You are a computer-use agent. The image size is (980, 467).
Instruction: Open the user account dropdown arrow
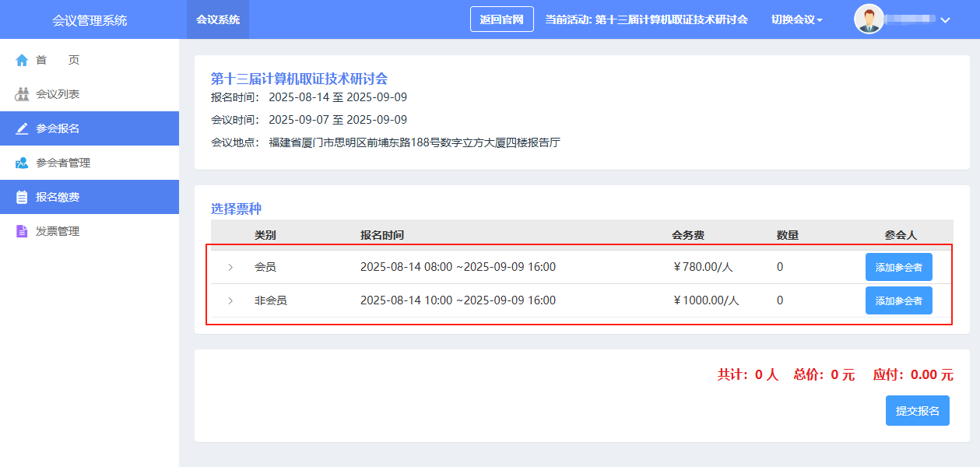coord(945,20)
